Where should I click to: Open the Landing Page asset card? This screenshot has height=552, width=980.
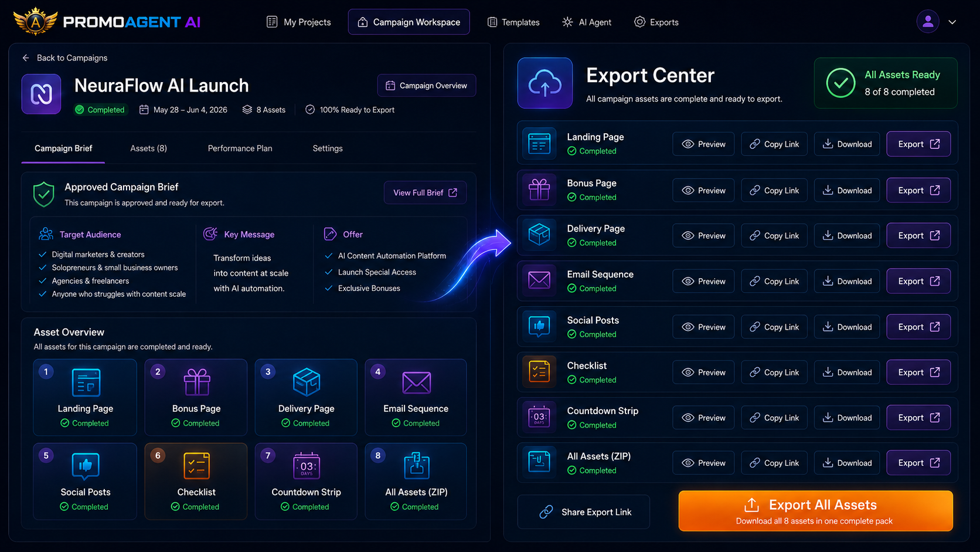[85, 397]
